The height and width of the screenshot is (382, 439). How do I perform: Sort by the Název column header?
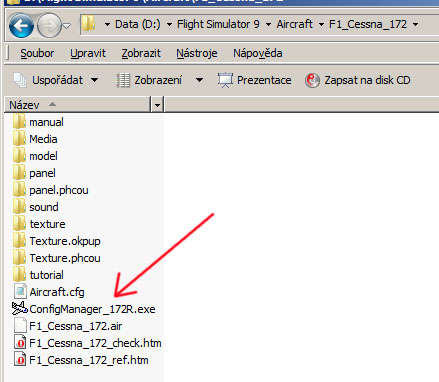(77, 105)
